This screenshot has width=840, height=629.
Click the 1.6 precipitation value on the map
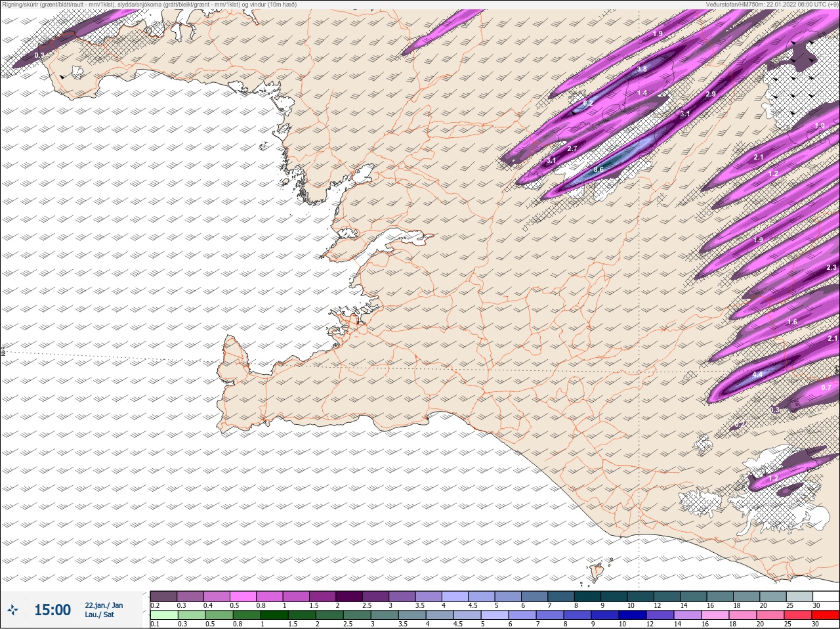tap(792, 322)
